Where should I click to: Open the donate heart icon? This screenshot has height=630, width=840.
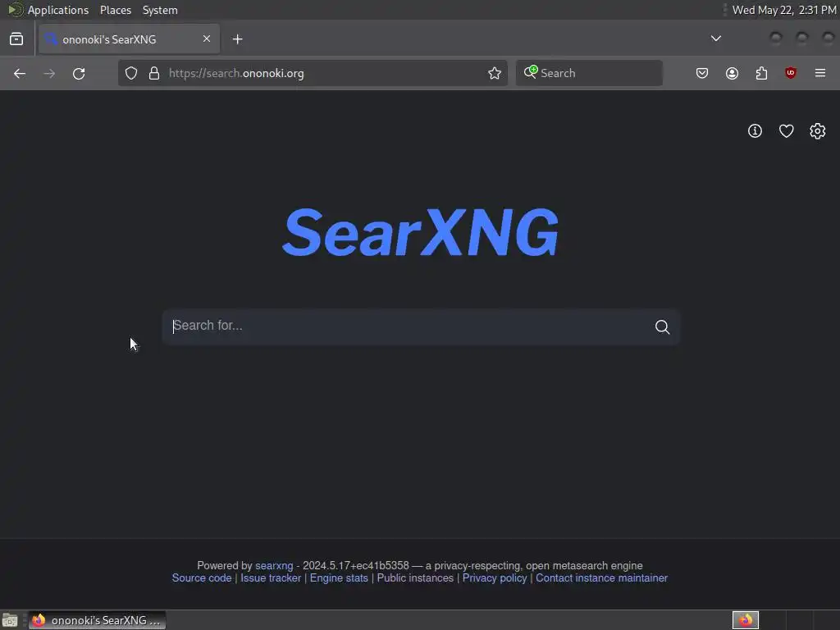(x=786, y=130)
